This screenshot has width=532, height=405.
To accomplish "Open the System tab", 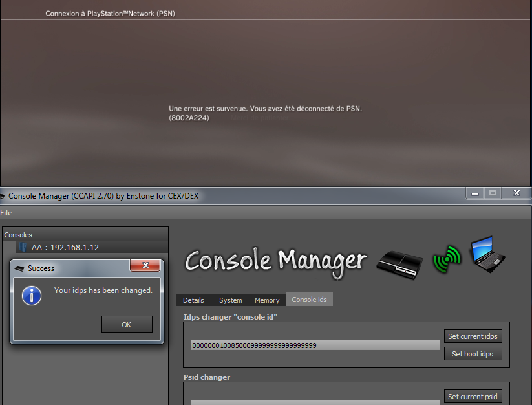I will point(230,300).
